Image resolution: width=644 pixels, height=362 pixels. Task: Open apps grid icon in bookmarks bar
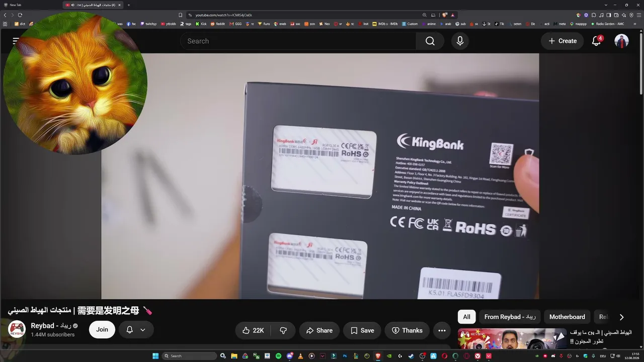pos(5,24)
